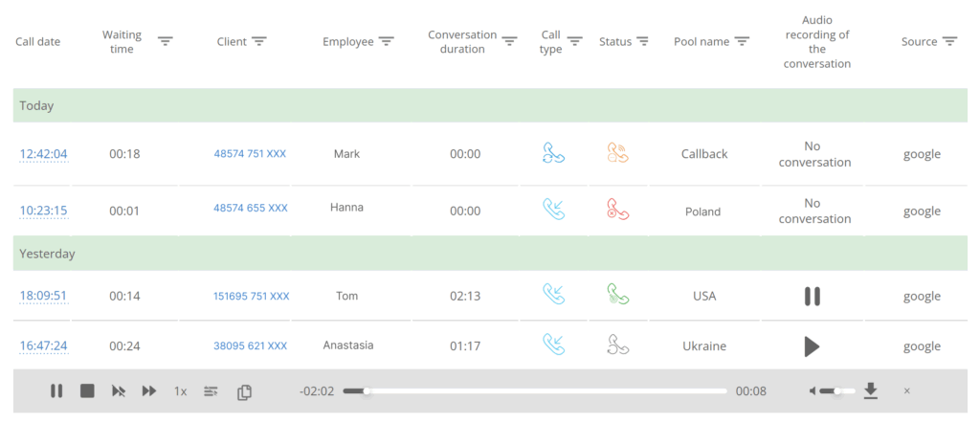Click the 01:17 conversation duration cell
The height and width of the screenshot is (423, 980).
click(466, 346)
